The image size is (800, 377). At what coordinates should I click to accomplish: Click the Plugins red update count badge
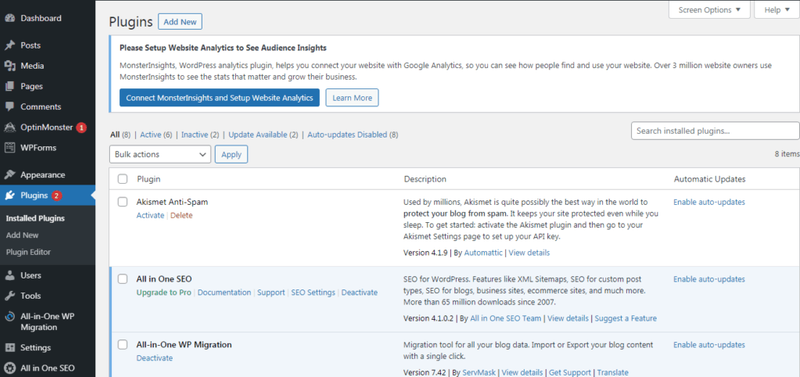(x=56, y=195)
